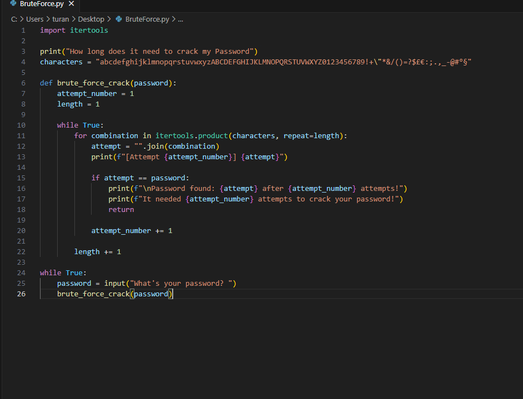523x399 pixels.
Task: Click line number 24 in gutter
Action: (x=21, y=273)
